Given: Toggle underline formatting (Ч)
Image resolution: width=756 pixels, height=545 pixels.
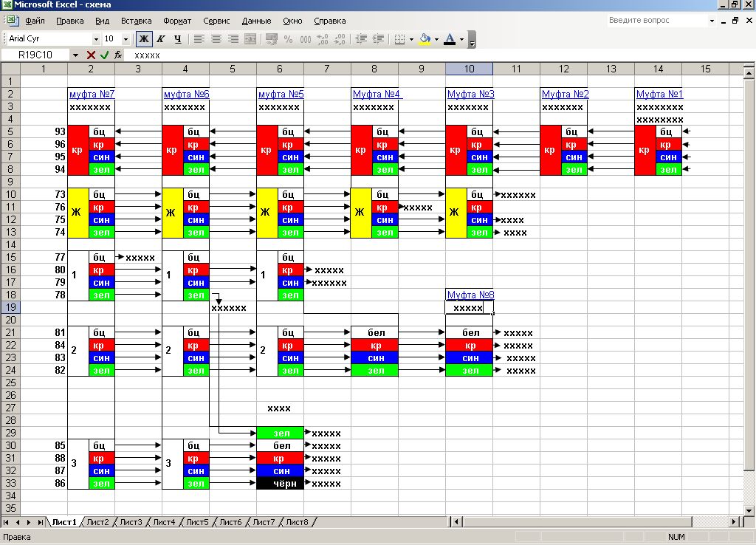Looking at the screenshot, I should pos(178,39).
